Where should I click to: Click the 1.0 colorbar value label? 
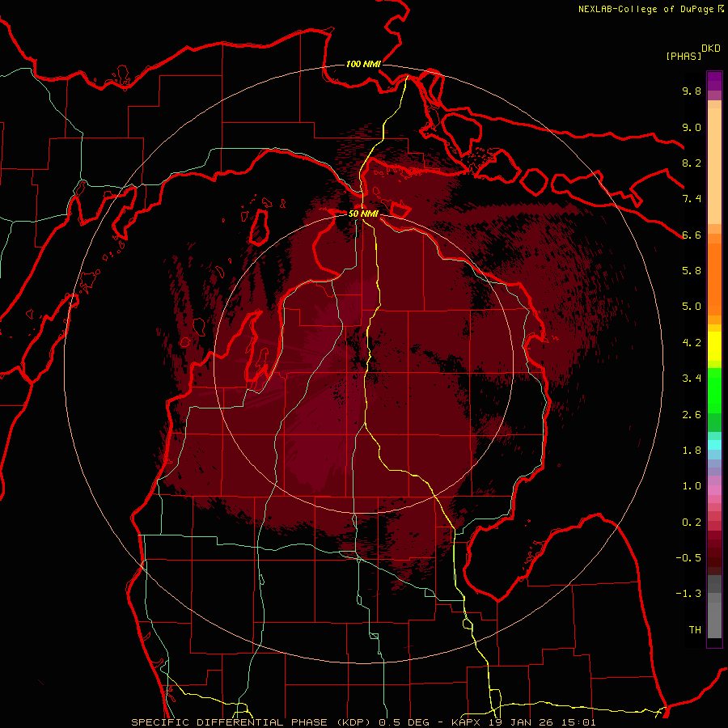coord(692,486)
